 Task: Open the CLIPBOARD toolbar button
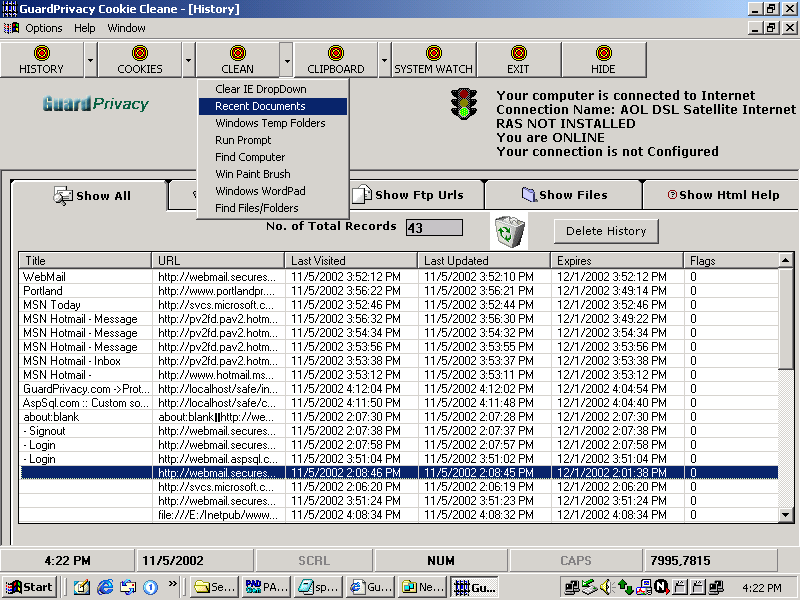click(336, 60)
